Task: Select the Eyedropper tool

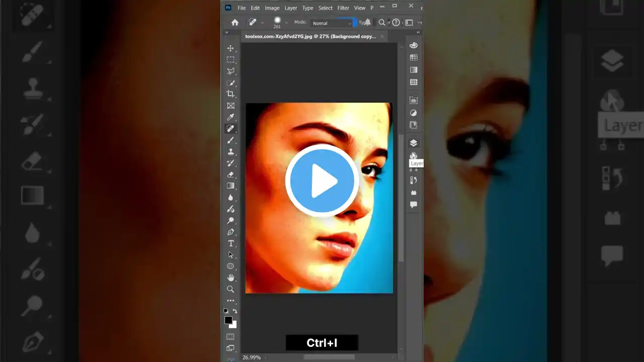Action: (230, 117)
